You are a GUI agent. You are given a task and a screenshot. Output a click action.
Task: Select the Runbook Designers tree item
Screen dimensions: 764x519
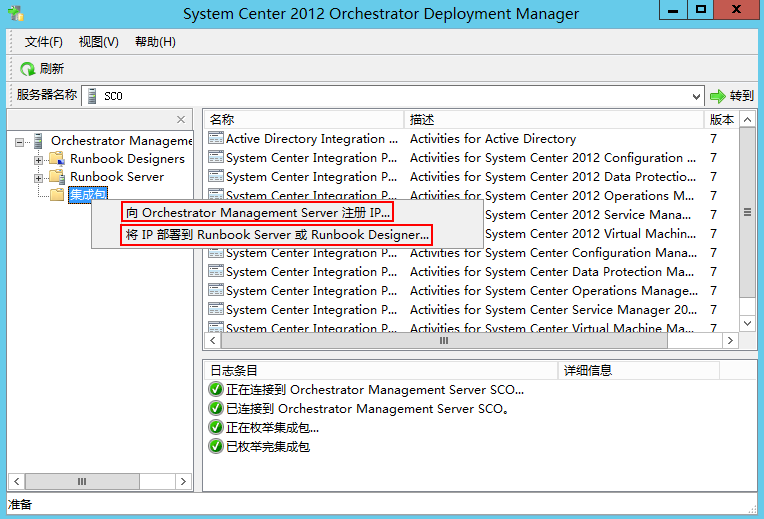tap(127, 159)
